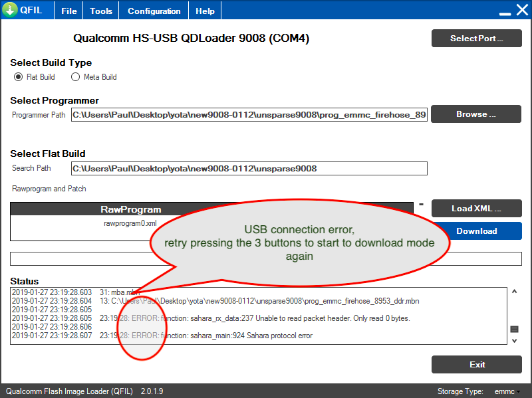Image resolution: width=532 pixels, height=398 pixels.
Task: Open the Storage Type emmc dropdown
Action: coord(507,391)
